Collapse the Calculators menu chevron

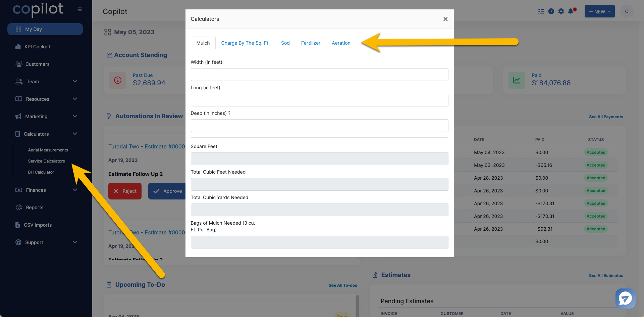point(75,134)
